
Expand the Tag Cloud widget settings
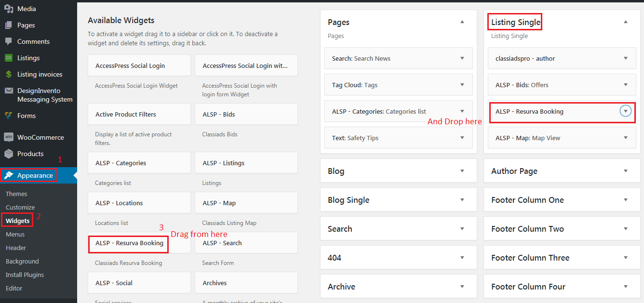(462, 85)
